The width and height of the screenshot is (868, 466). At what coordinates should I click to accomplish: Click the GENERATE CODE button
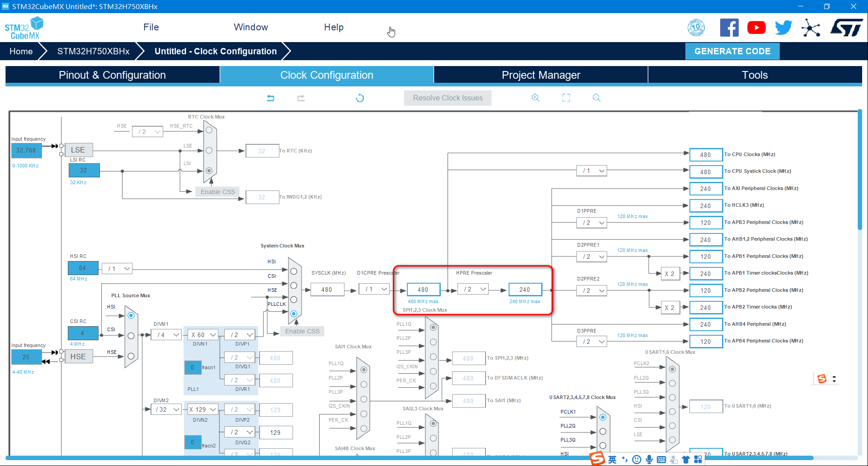coord(732,51)
